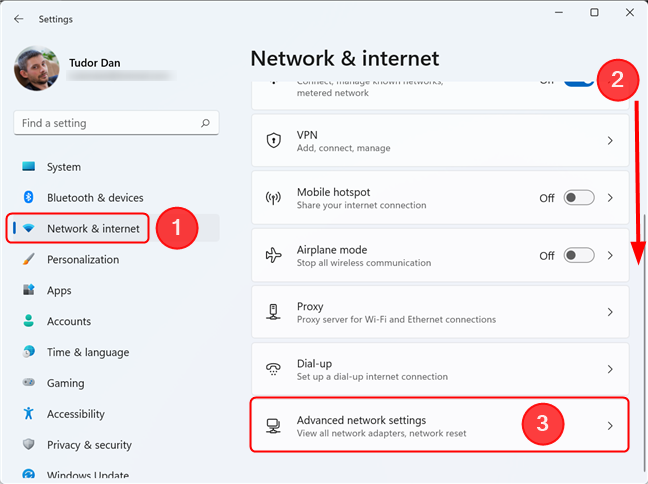Screen dimensions: 648x484
Task: Open Mobile hotspot settings page
Action: (440, 198)
